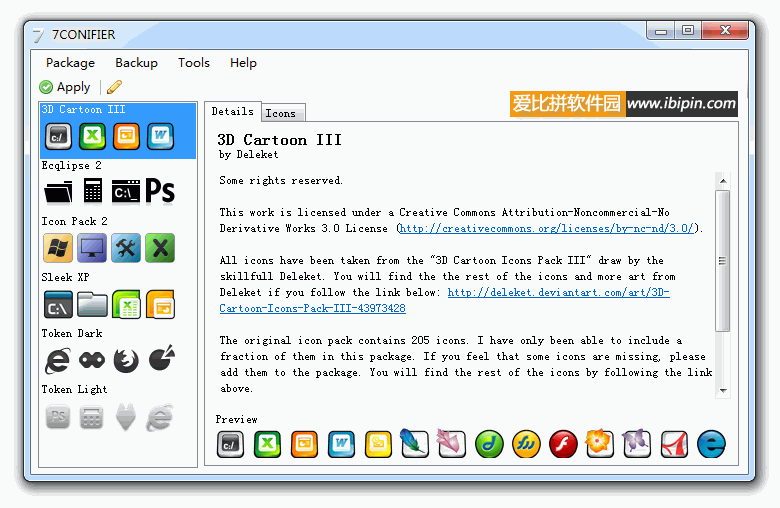Click Preview blue feather icon
Viewport: 780px width, 508px height.
(x=414, y=443)
